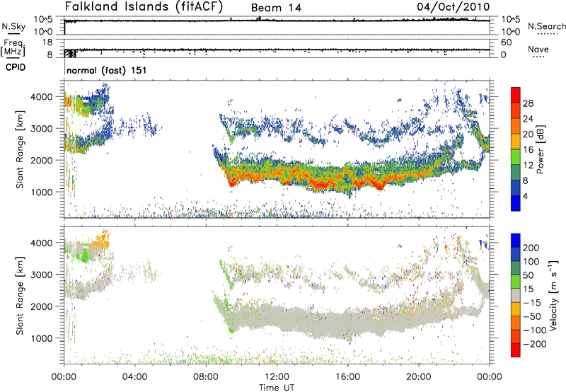Click the "Falkland Islands (fitACF)" plot title
The width and height of the screenshot is (566, 392).
144,7
